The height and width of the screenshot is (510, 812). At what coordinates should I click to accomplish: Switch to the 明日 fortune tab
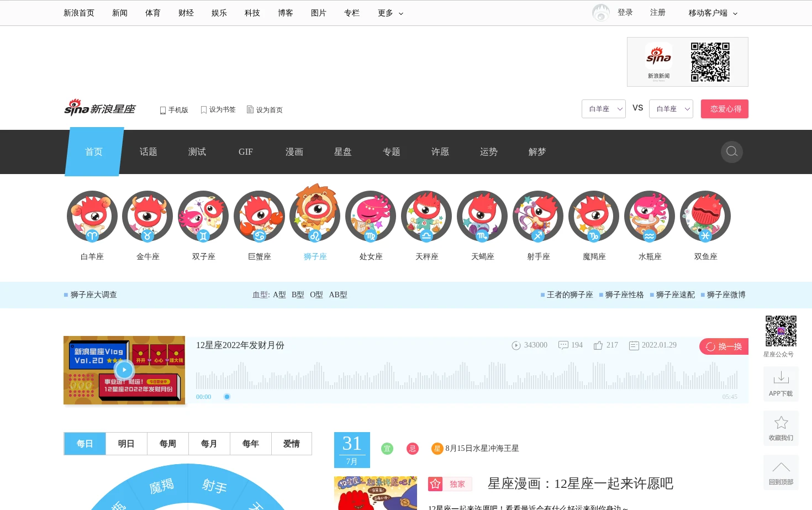pyautogui.click(x=126, y=444)
